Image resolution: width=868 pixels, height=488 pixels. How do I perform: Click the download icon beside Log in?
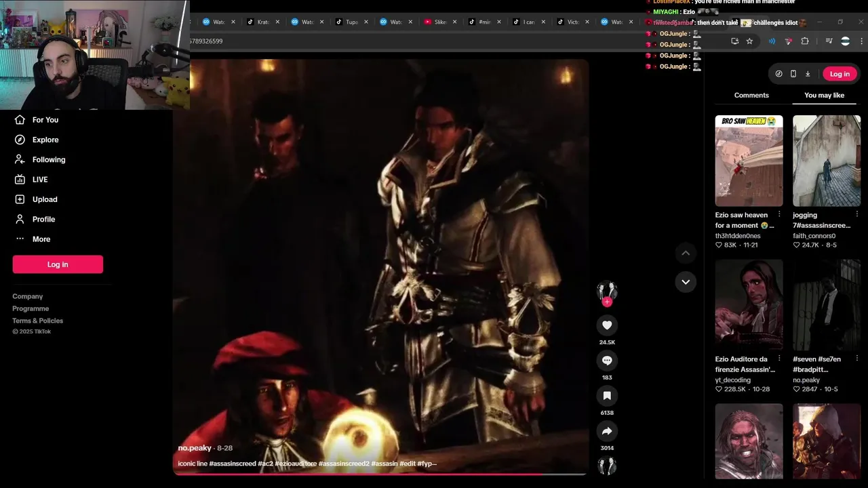click(x=808, y=74)
